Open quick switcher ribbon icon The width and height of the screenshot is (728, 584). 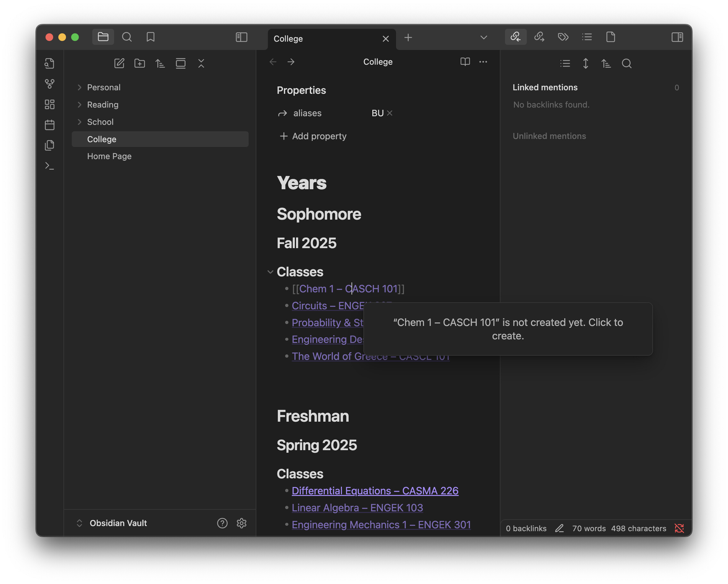point(50,63)
